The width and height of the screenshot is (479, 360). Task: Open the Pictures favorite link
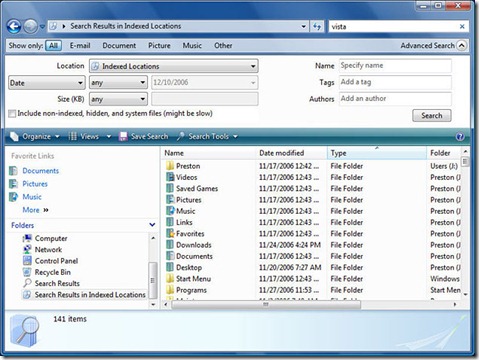[x=35, y=184]
